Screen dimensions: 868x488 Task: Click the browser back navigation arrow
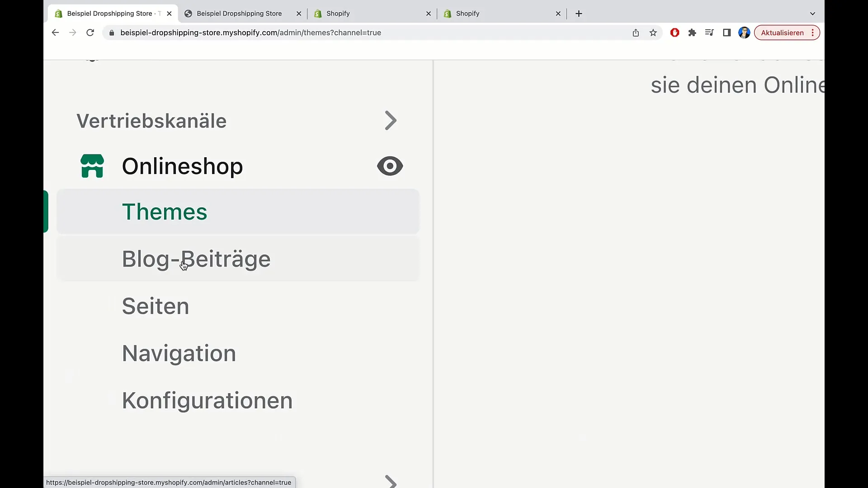click(x=56, y=33)
